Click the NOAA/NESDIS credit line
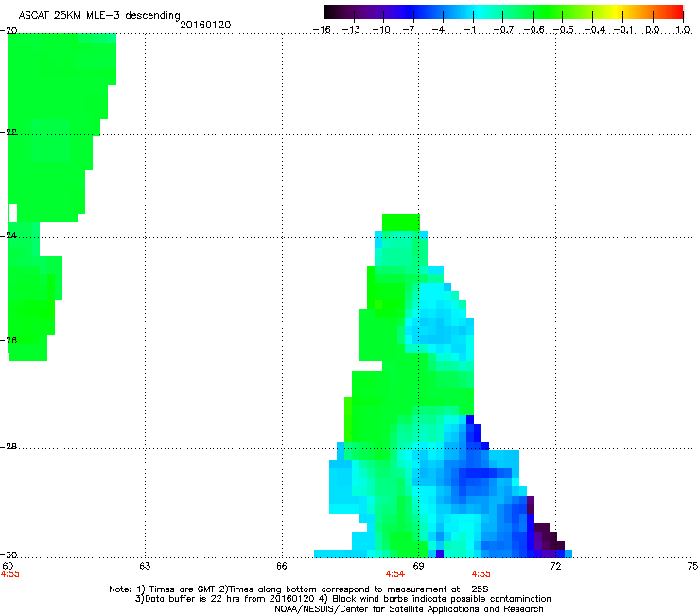The height and width of the screenshot is (615, 700). [409, 608]
